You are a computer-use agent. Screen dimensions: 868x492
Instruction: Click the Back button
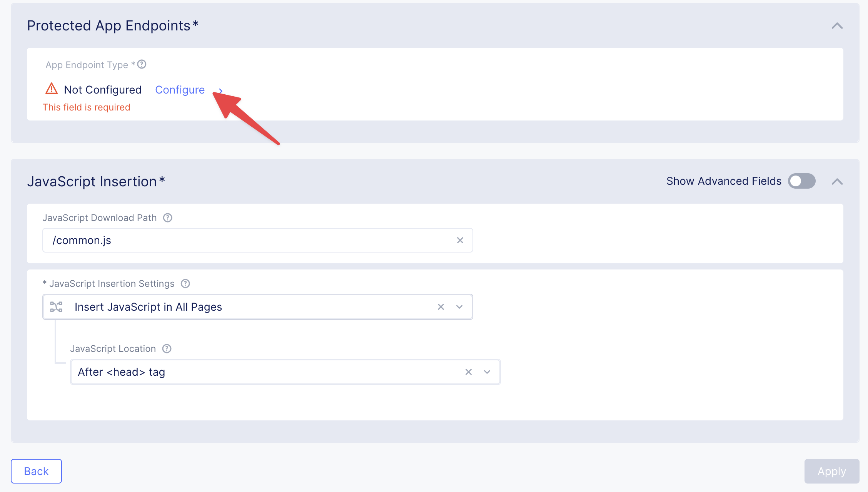pos(36,471)
